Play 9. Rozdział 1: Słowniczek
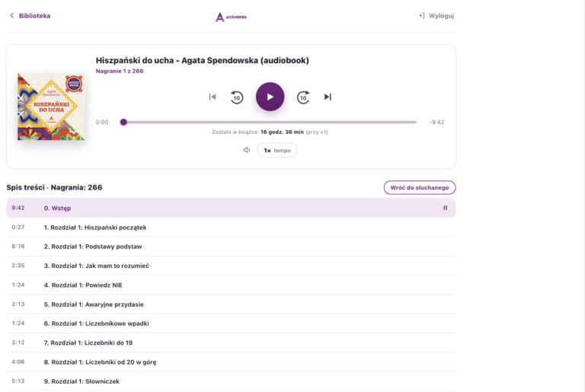This screenshot has height=392, width=585. pyautogui.click(x=231, y=381)
